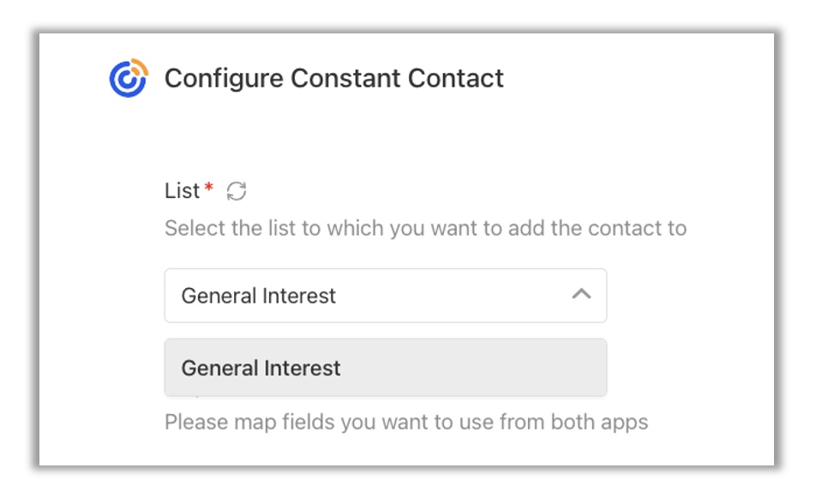This screenshot has height=504, width=816.
Task: Click the List field label
Action: click(x=182, y=191)
